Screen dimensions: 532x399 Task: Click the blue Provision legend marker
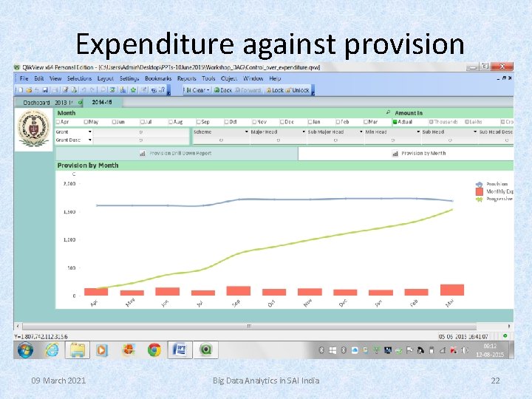[x=479, y=184]
